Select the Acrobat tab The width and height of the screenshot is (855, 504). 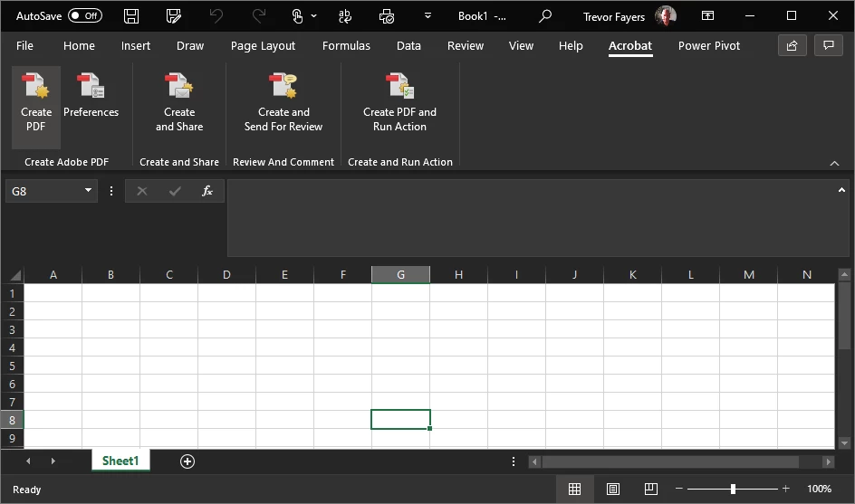630,46
